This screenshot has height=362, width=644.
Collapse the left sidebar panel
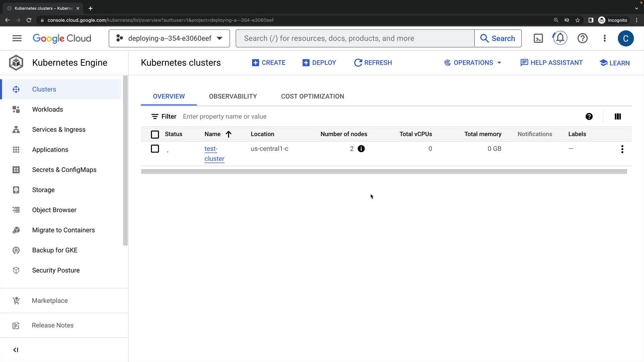[16, 350]
